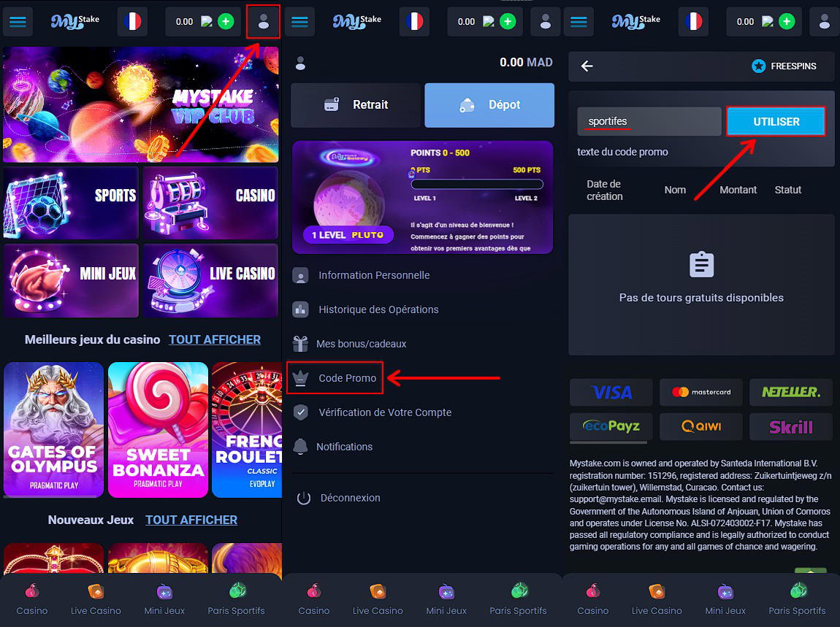Open SPORTS category tile
The height and width of the screenshot is (627, 840).
pos(71,203)
